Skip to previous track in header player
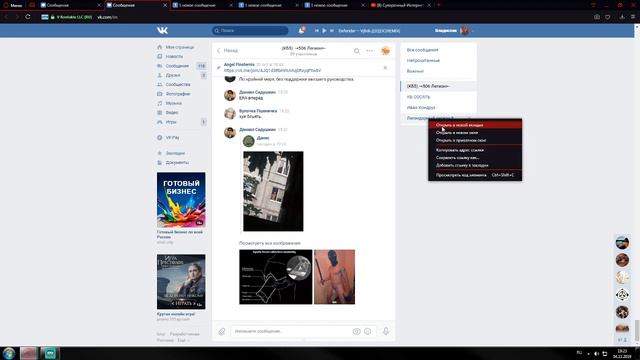The width and height of the screenshot is (640, 360). 316,31
